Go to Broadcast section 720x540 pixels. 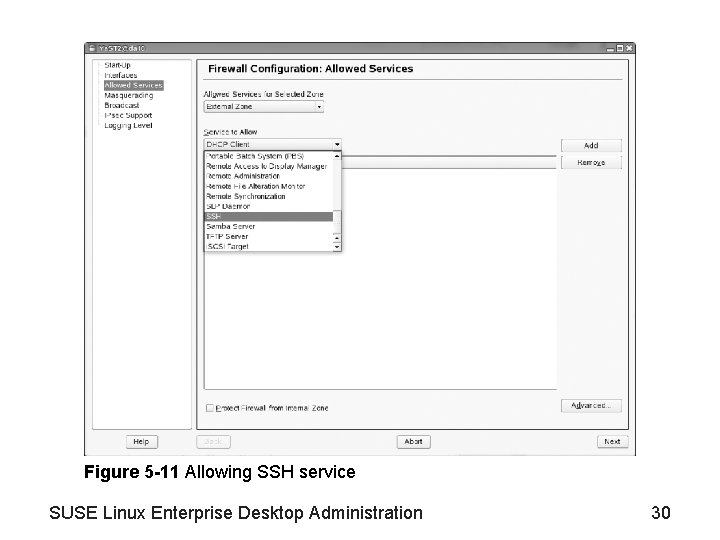click(122, 106)
